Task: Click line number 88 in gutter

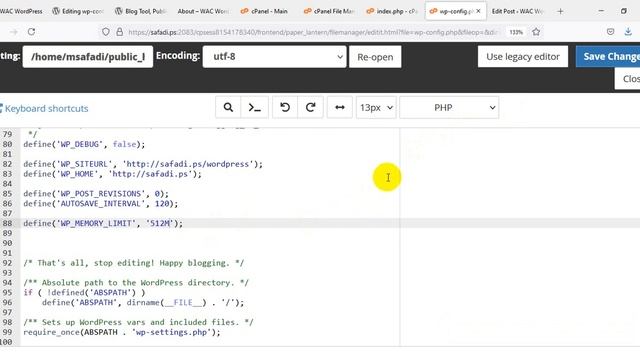Action: click(7, 223)
